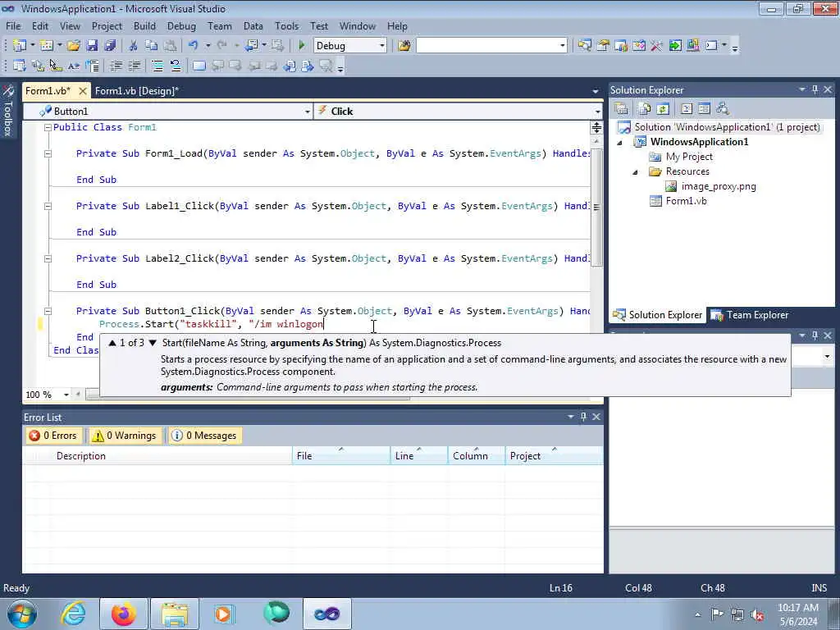
Task: Close the Form1.vb* editor tab
Action: [83, 91]
